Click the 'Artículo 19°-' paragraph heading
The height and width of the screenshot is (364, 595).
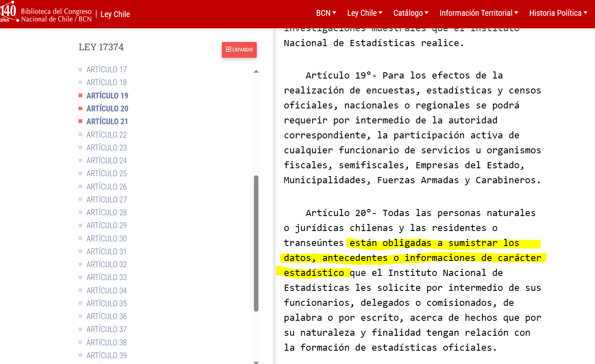coord(341,76)
